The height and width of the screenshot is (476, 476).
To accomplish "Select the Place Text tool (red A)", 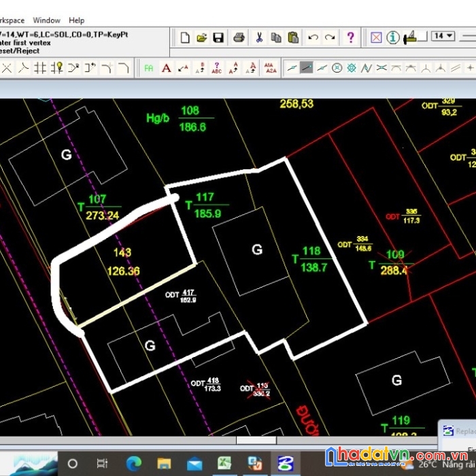I will click(x=166, y=68).
